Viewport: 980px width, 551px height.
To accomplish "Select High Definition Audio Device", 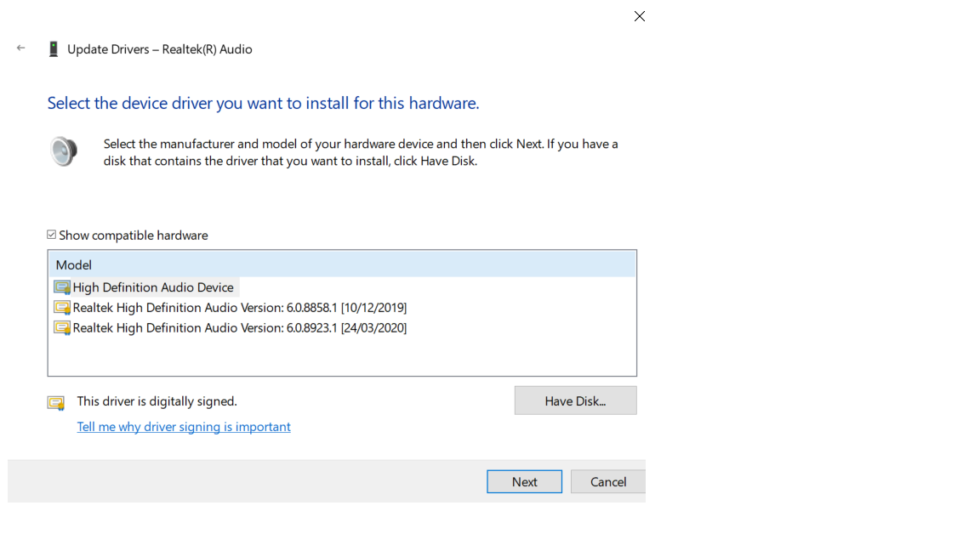I will pos(153,287).
